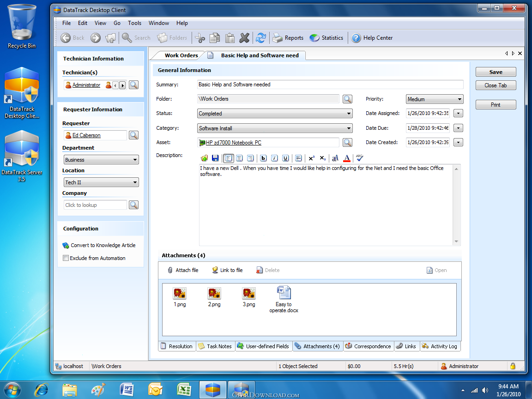
Task: Open the Tools menu
Action: coord(135,23)
